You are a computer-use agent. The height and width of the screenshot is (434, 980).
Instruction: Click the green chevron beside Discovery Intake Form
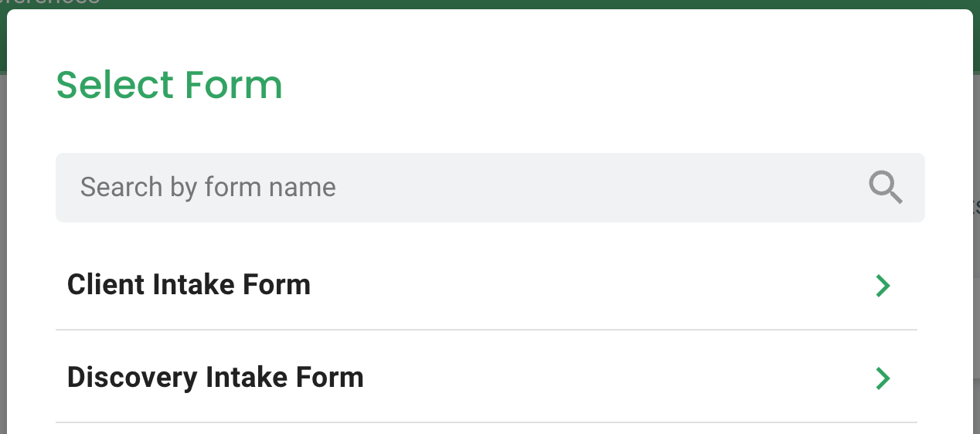click(x=883, y=378)
